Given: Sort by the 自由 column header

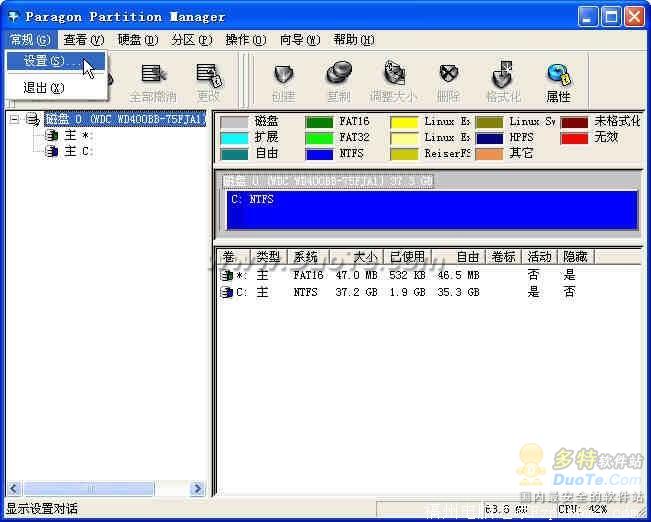Looking at the screenshot, I should (459, 257).
